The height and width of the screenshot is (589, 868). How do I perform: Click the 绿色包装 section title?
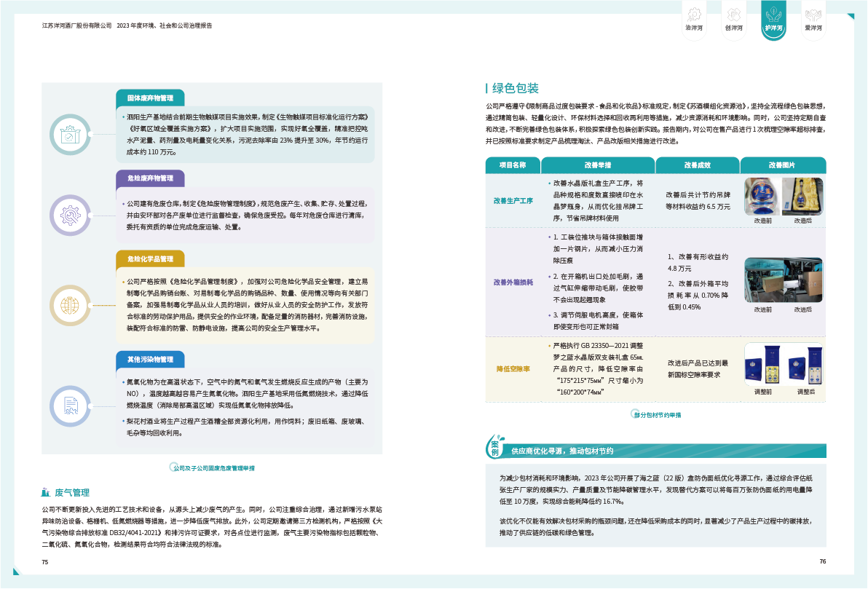click(516, 88)
